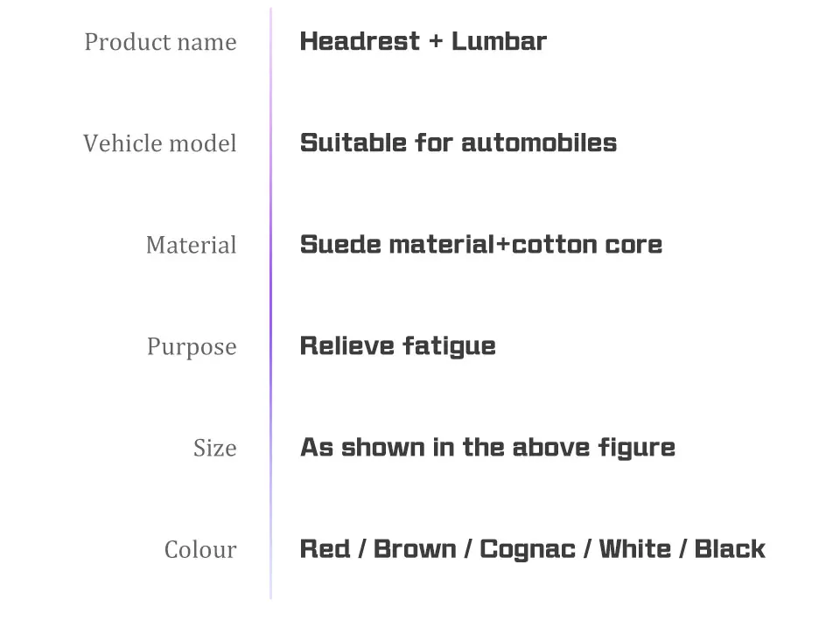Select the word Black in colours

tap(730, 549)
